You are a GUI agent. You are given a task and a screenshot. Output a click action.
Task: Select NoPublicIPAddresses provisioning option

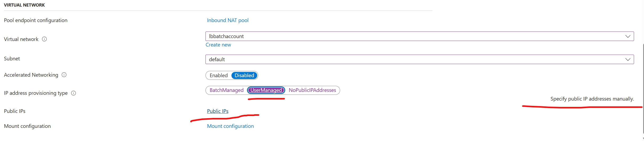click(312, 90)
